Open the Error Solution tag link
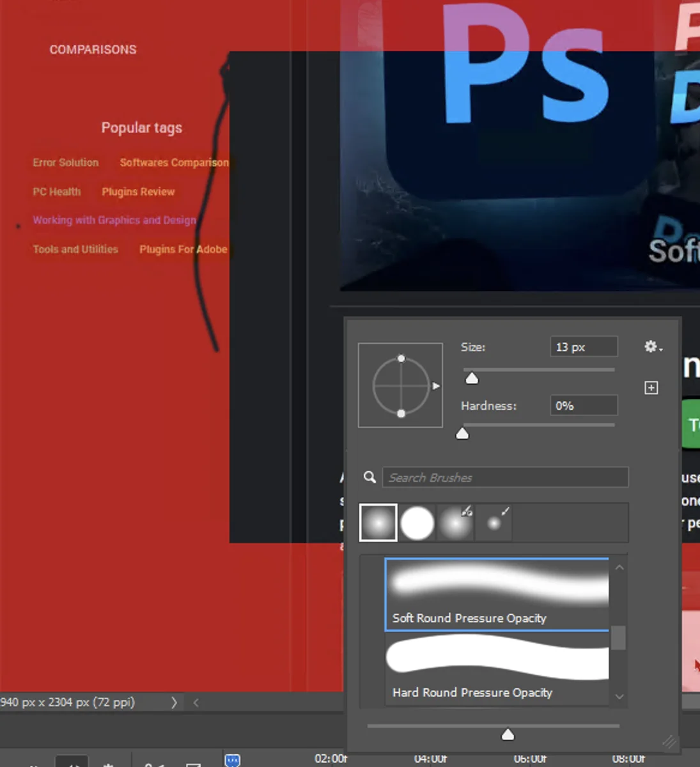700x767 pixels. tap(65, 162)
